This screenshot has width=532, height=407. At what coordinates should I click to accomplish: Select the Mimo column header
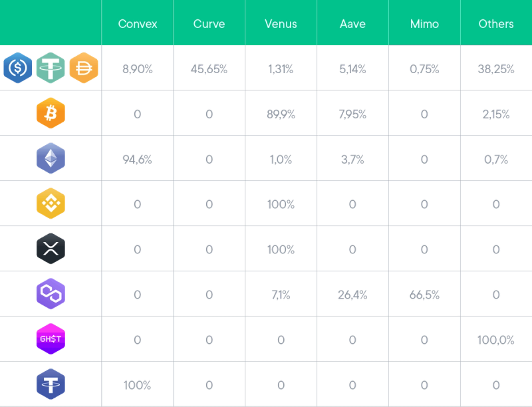tap(424, 24)
